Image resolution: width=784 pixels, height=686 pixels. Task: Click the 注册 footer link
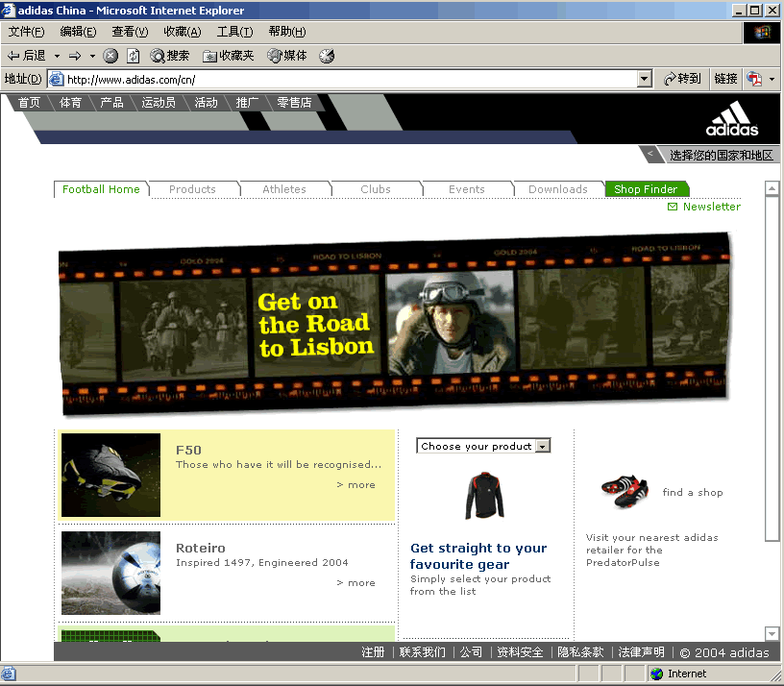pos(373,652)
